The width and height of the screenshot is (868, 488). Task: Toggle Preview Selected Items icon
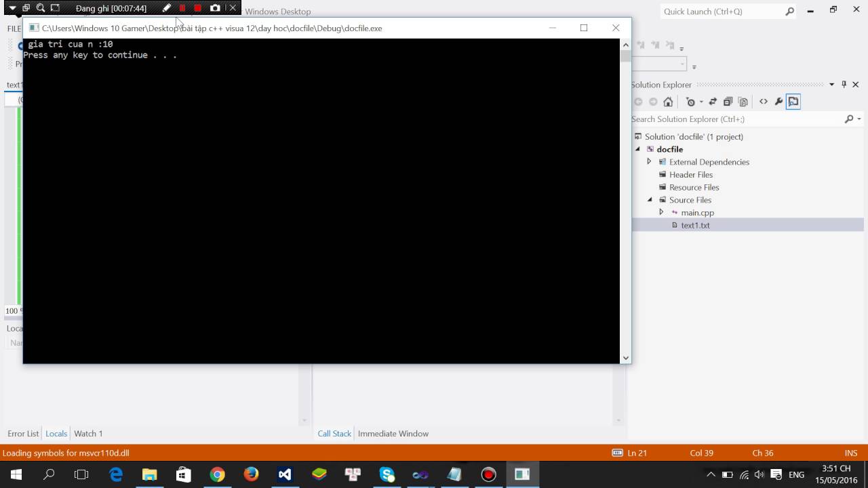(793, 102)
